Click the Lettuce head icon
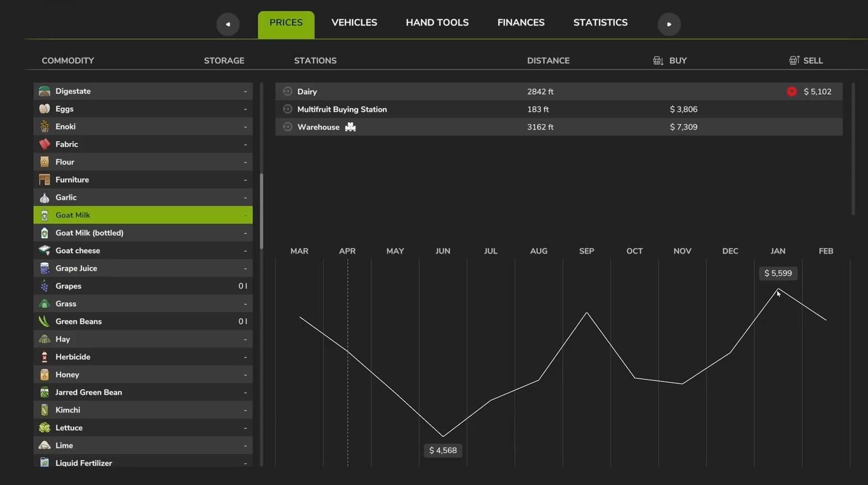The width and height of the screenshot is (868, 485). click(x=44, y=428)
